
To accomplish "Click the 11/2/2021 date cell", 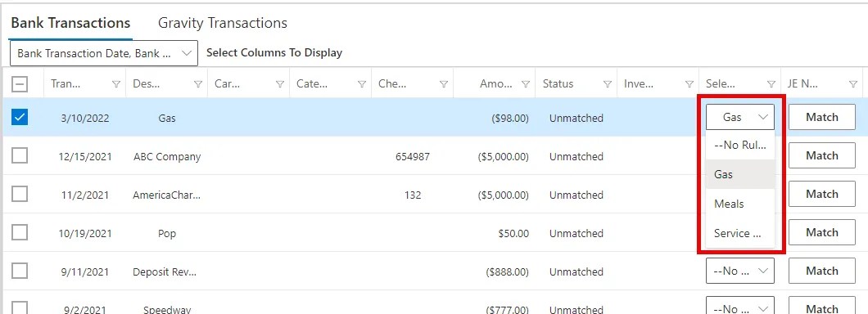I will pos(84,195).
